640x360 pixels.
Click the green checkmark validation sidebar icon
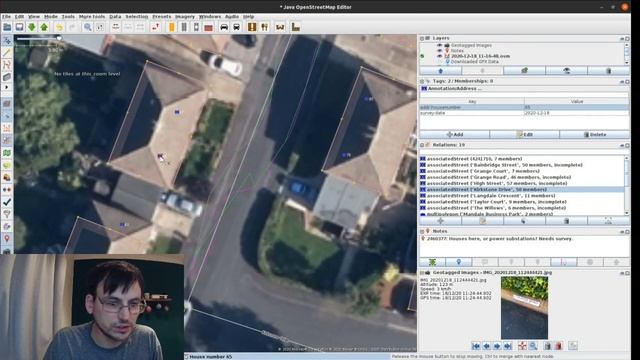pyautogui.click(x=7, y=202)
